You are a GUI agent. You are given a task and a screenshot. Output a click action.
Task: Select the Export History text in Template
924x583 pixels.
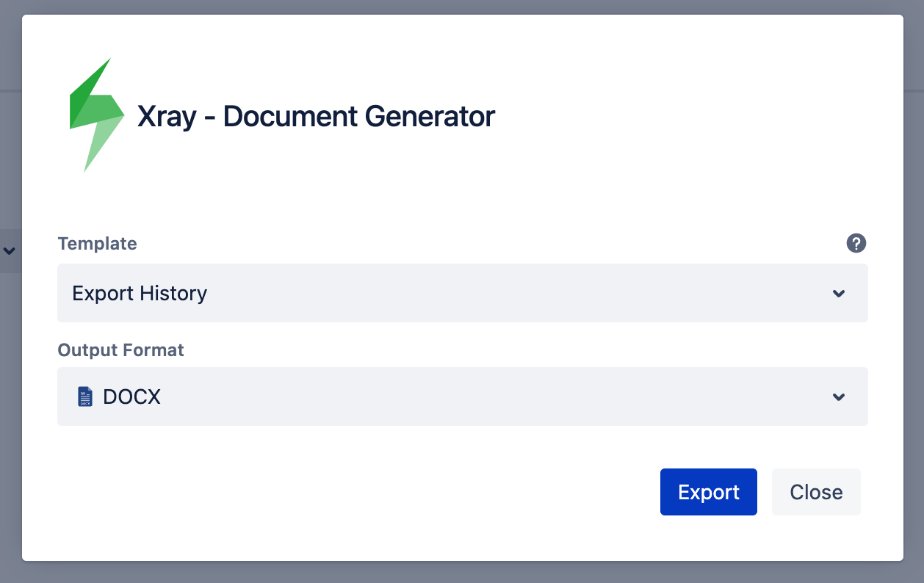click(140, 294)
